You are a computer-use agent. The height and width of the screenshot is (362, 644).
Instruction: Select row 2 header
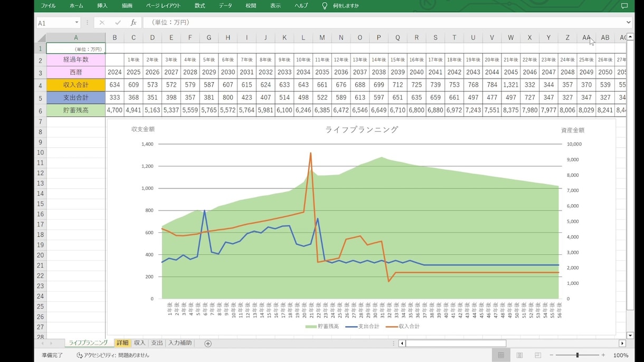click(40, 60)
